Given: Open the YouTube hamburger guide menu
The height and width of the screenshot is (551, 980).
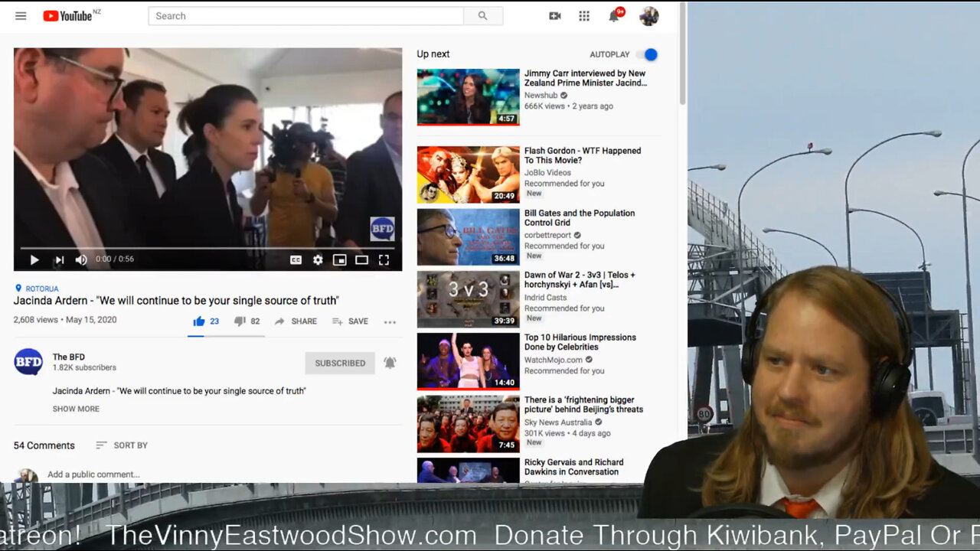Looking at the screenshot, I should click(x=21, y=16).
